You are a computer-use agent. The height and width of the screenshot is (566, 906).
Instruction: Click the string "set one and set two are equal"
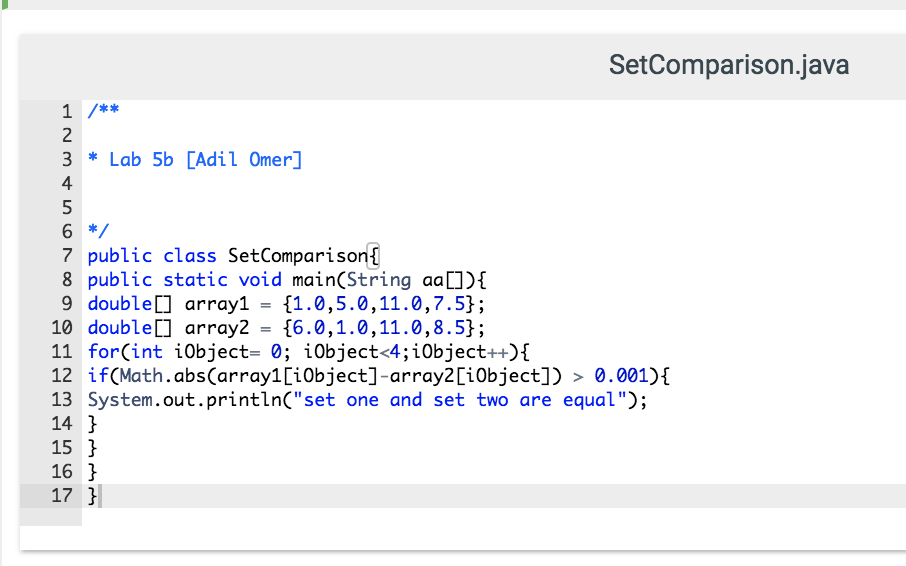(460, 400)
